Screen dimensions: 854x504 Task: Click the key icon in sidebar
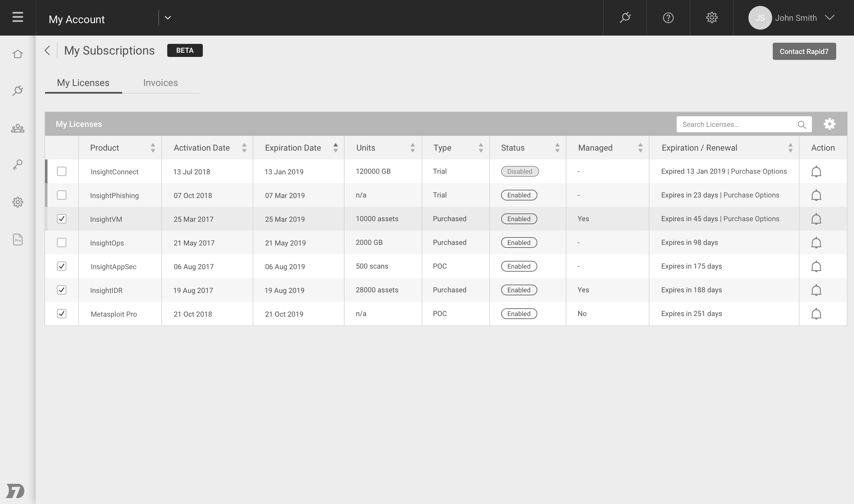tap(18, 165)
